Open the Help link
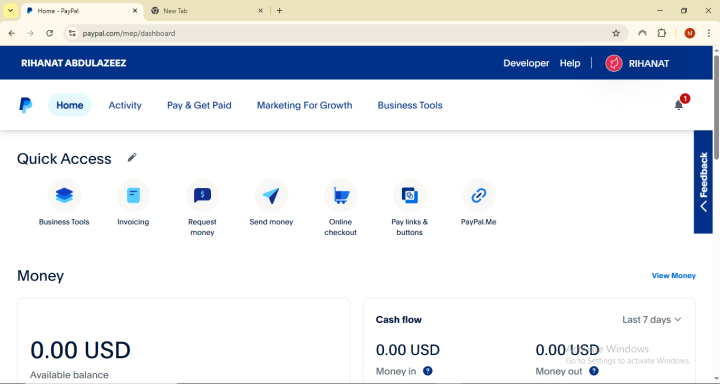 tap(570, 63)
